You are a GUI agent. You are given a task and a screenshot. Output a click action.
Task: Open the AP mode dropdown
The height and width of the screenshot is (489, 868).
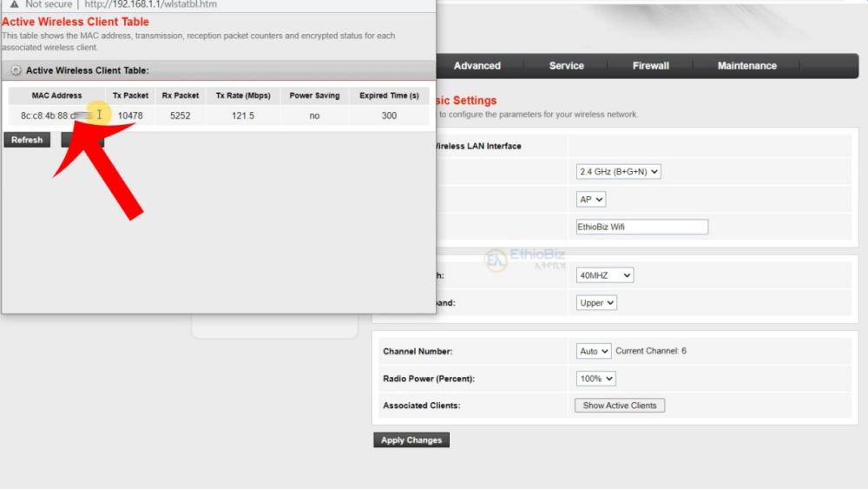point(590,200)
